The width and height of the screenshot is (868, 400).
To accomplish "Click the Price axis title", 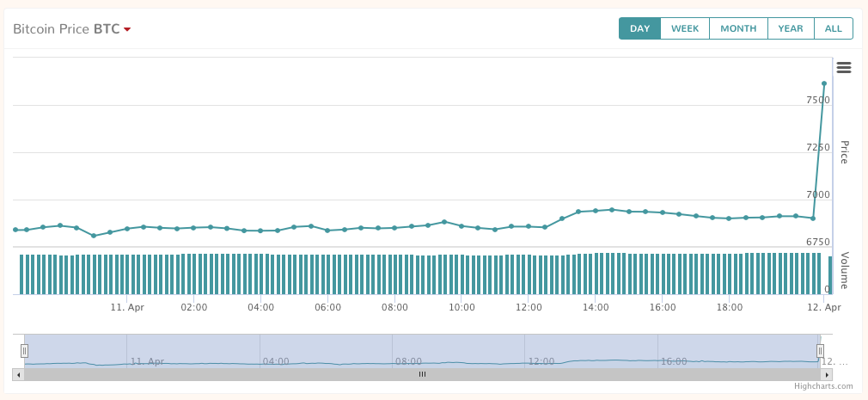I will pyautogui.click(x=844, y=152).
